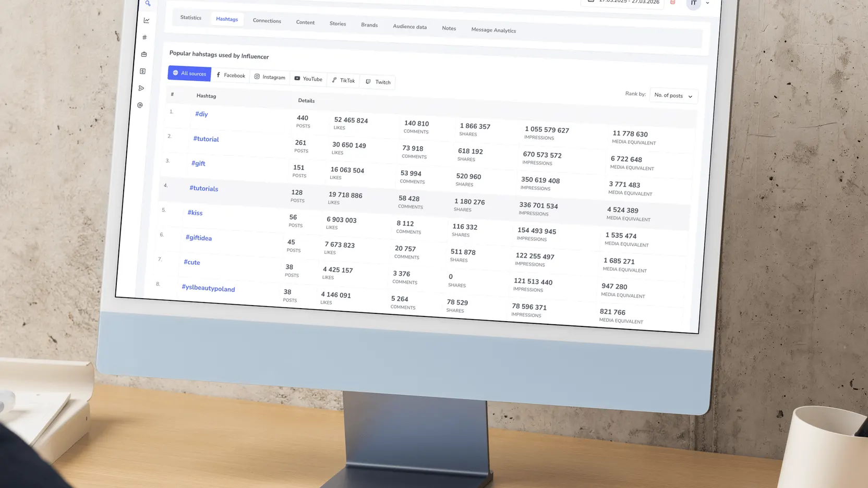Image resolution: width=868 pixels, height=488 pixels.
Task: Open the Rank by No. of posts dropdown
Action: (x=673, y=96)
